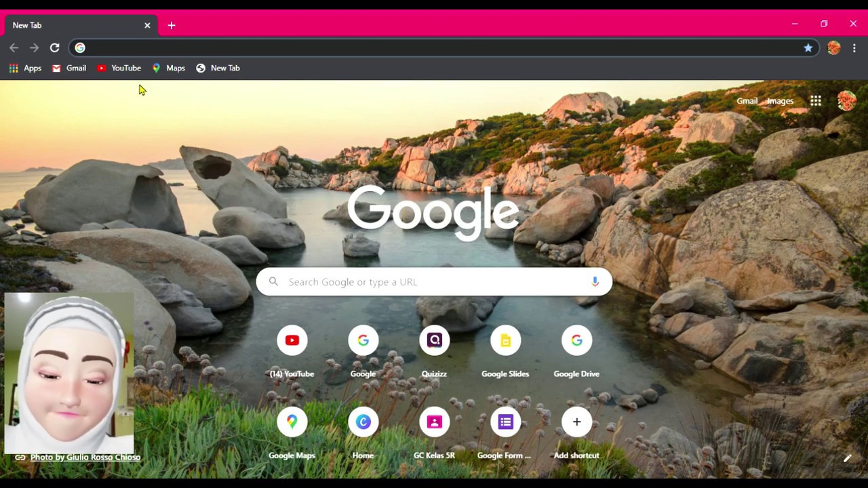Open the Google shortcut tile
Image resolution: width=868 pixels, height=488 pixels.
pos(363,352)
